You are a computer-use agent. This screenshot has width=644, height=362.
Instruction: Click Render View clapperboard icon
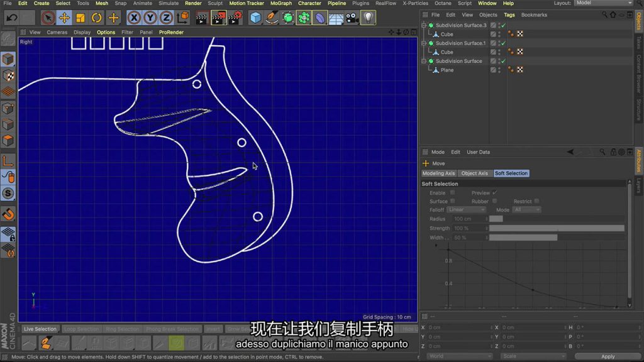pos(202,18)
